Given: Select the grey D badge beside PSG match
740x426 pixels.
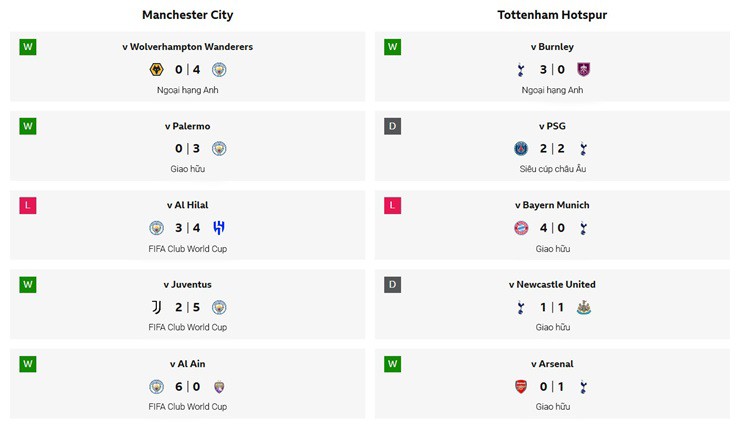Looking at the screenshot, I should pyautogui.click(x=393, y=126).
